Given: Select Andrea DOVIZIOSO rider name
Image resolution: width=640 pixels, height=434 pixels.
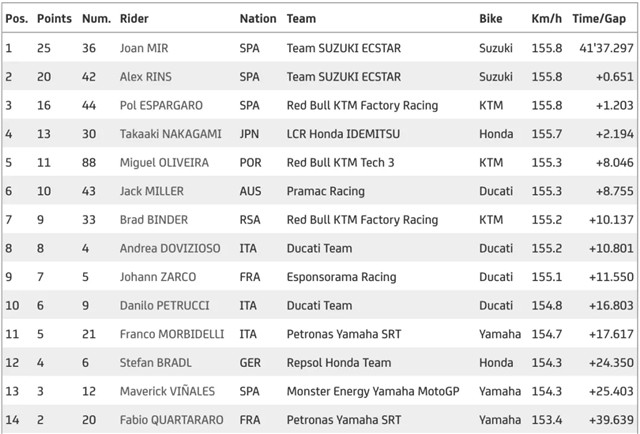Looking at the screenshot, I should click(x=170, y=248).
